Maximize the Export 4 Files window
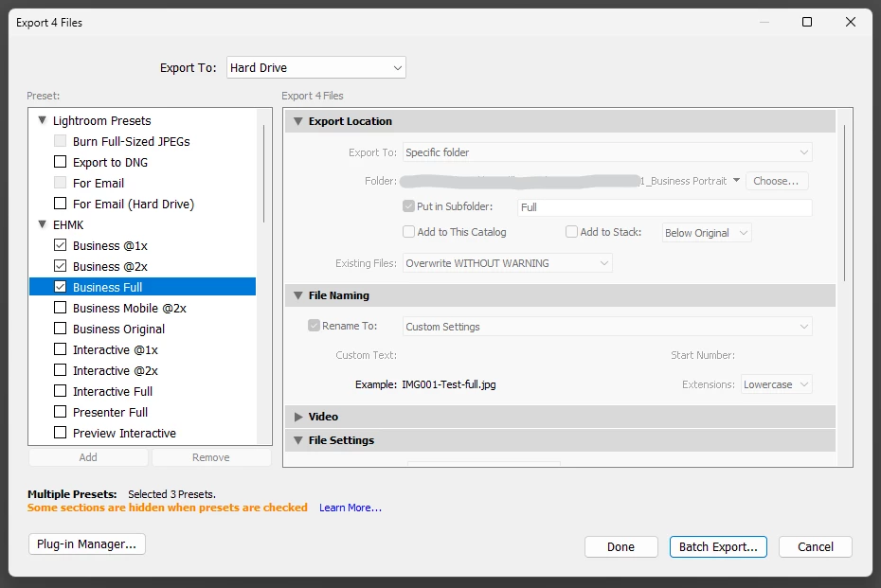 click(807, 22)
